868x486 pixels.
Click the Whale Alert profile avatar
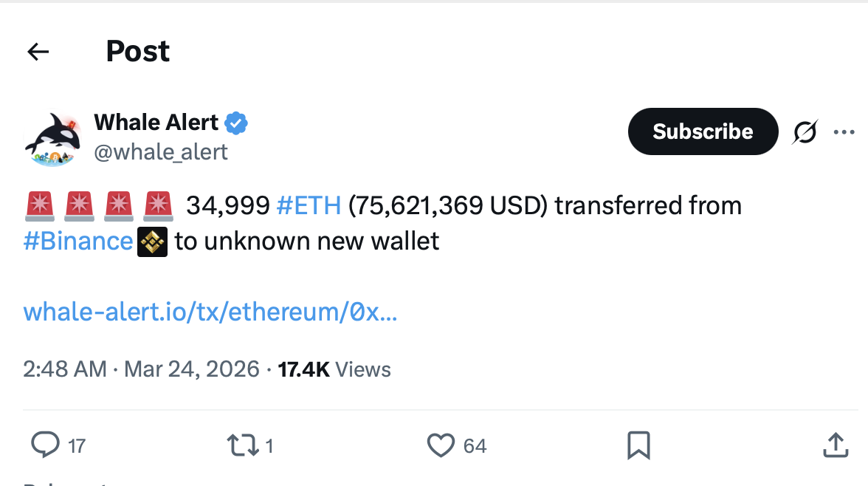(x=52, y=137)
